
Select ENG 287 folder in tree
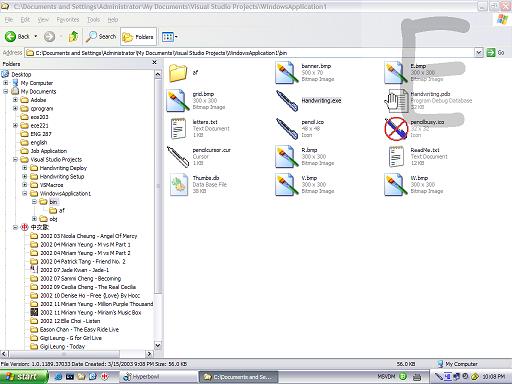[x=41, y=134]
